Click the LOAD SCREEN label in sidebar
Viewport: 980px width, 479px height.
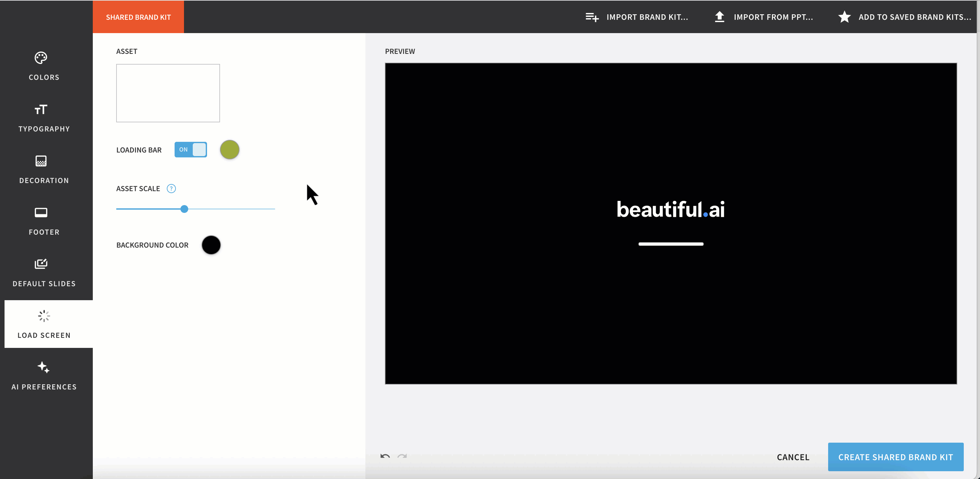point(44,335)
